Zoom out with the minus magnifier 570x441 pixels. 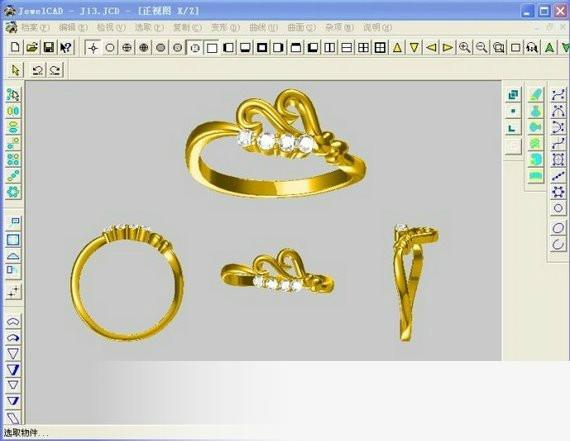pyautogui.click(x=481, y=48)
